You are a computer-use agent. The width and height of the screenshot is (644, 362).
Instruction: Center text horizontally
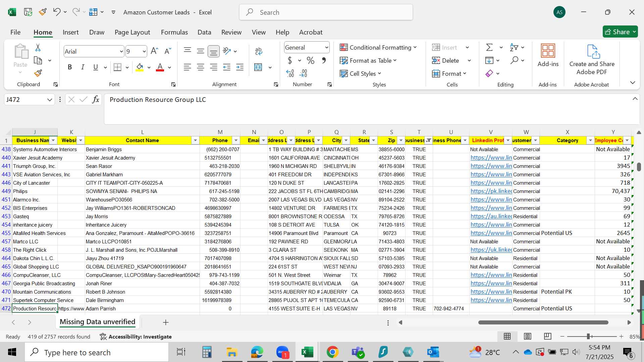click(x=201, y=67)
